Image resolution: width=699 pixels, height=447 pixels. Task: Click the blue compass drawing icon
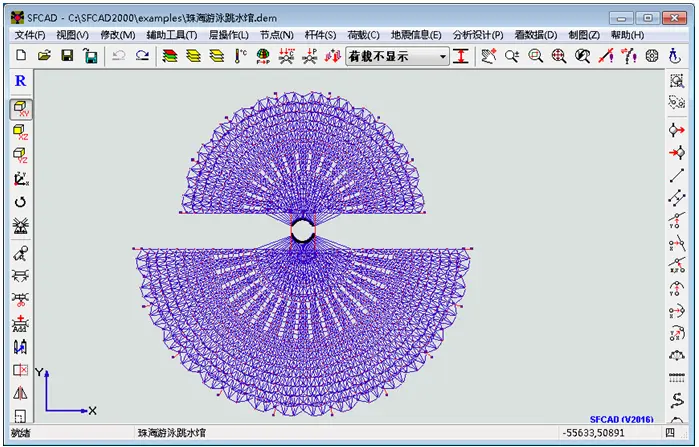(674, 56)
